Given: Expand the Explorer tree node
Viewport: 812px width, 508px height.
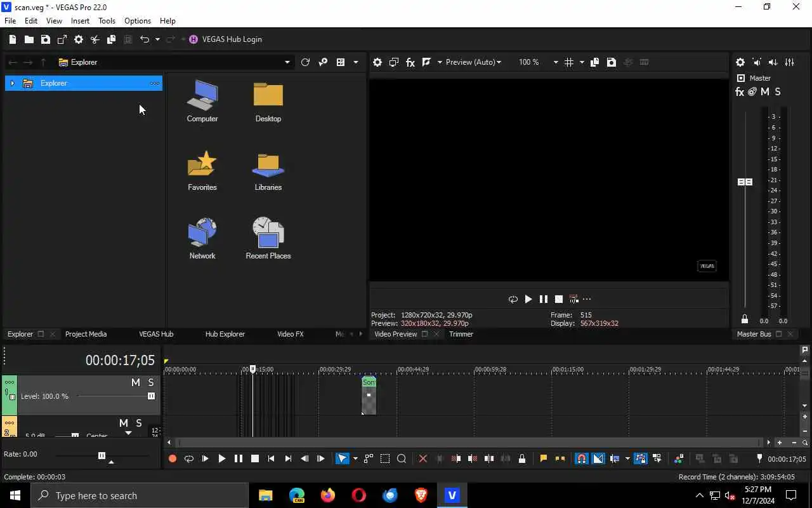Looking at the screenshot, I should point(12,83).
